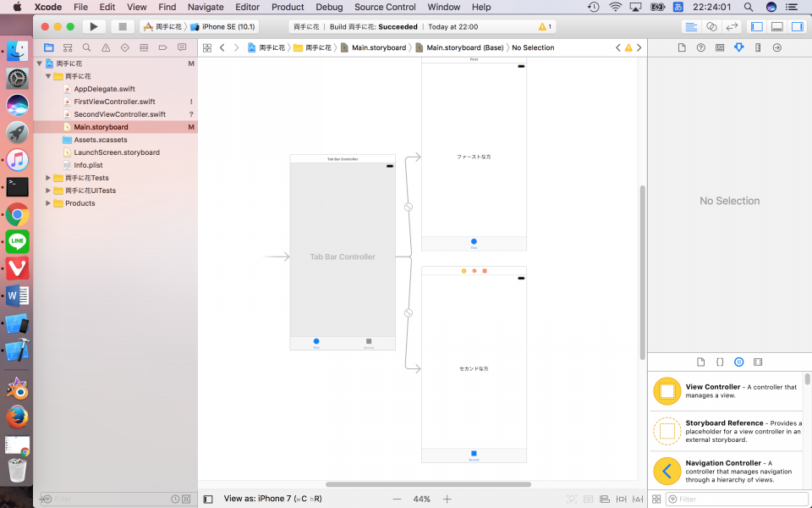Image resolution: width=812 pixels, height=508 pixels.
Task: Open the Navigate menu
Action: tap(206, 7)
